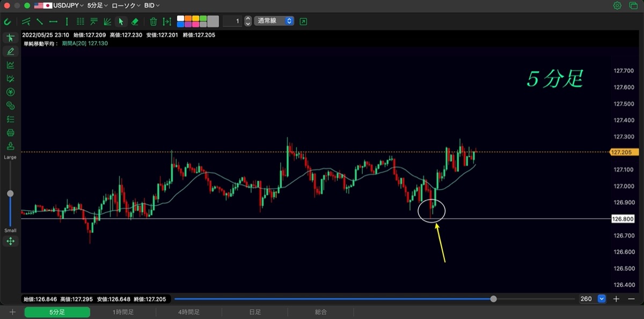Screen dimensions: 644x319
Task: Switch to the 4時間足 tab
Action: [x=189, y=311]
